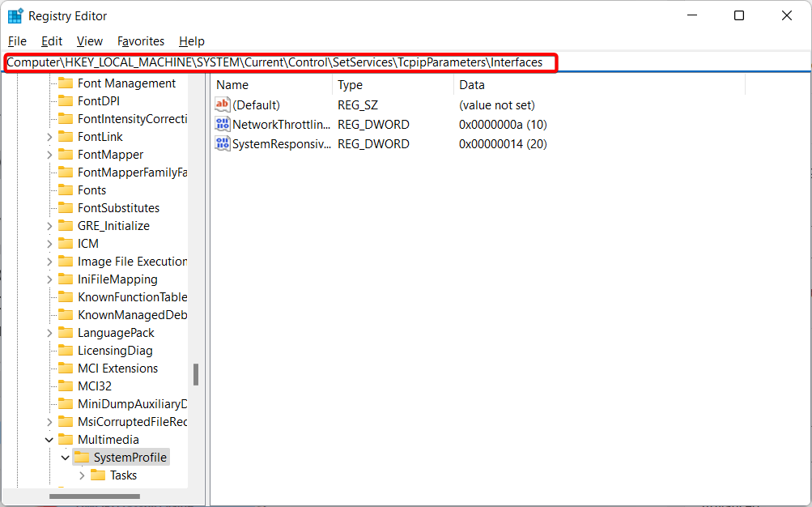This screenshot has height=507, width=812.
Task: Click the REG_SZ string icon beside (Default)
Action: 222,104
